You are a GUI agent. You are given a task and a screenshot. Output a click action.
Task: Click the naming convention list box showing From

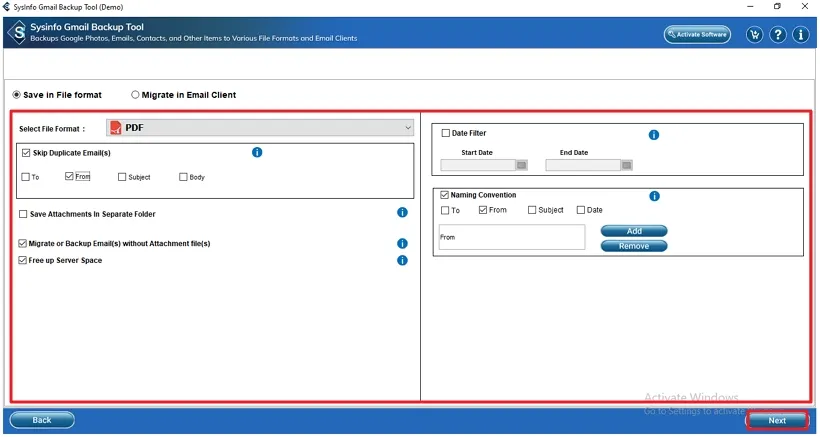click(512, 237)
